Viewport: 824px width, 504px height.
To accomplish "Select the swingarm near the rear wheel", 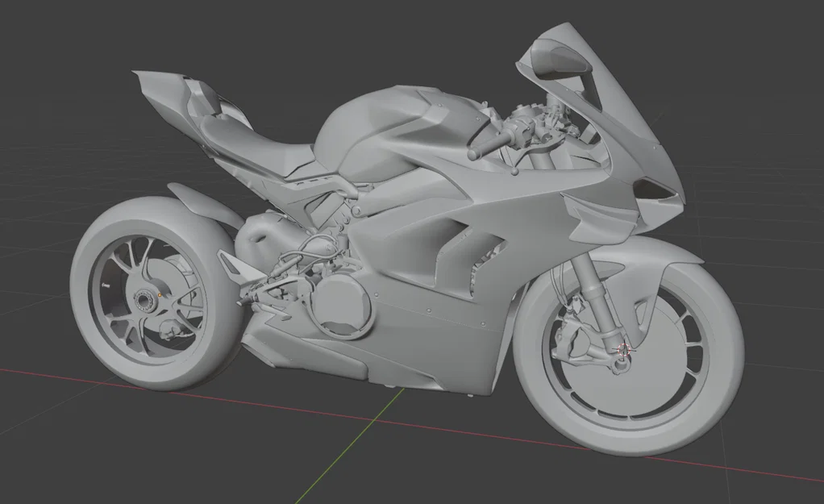I will (234, 266).
